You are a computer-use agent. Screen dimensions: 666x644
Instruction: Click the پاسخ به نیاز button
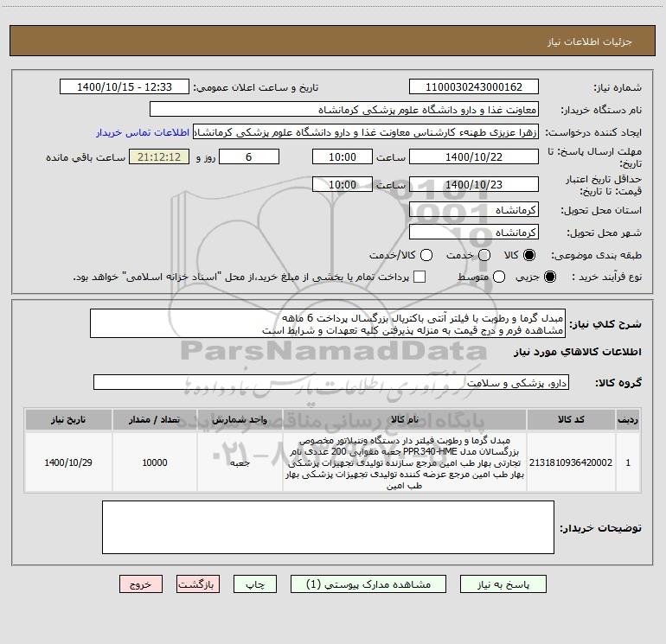pos(503,584)
